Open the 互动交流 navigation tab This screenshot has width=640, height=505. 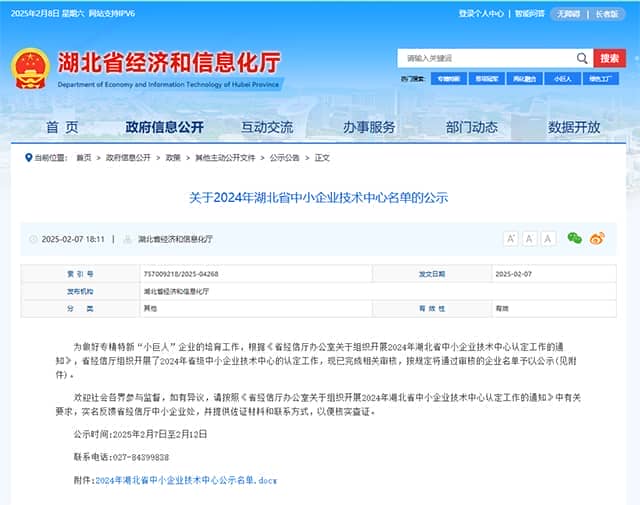pyautogui.click(x=267, y=127)
